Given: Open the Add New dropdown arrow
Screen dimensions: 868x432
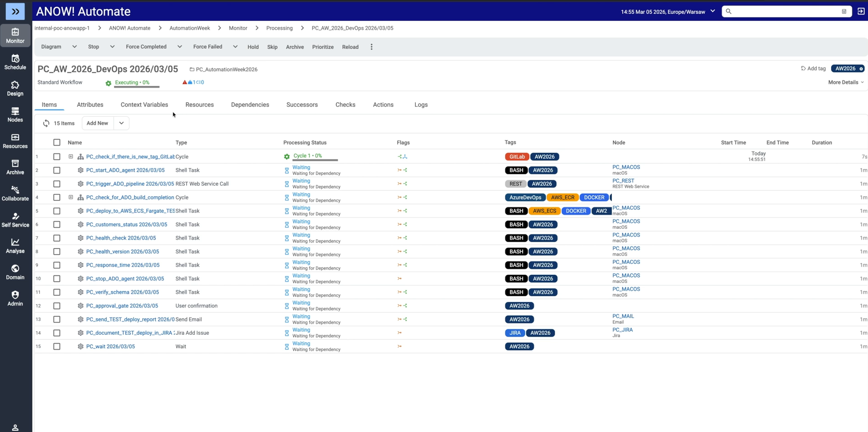Looking at the screenshot, I should (x=121, y=123).
